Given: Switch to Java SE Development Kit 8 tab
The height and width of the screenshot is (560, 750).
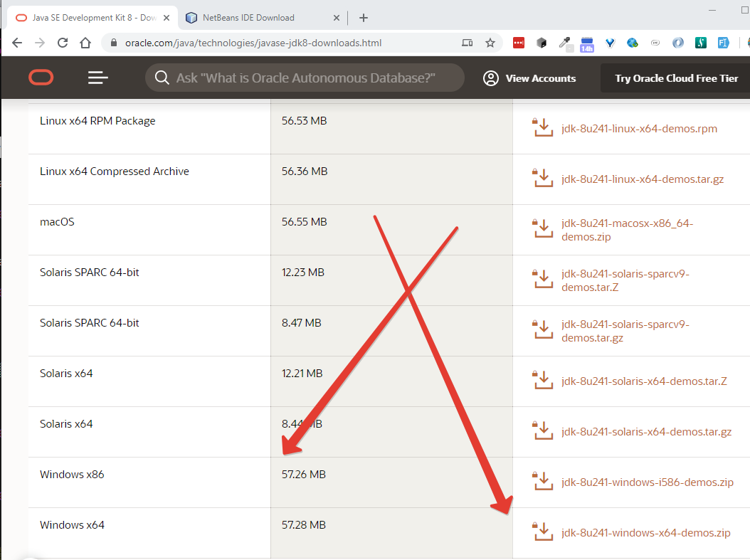Looking at the screenshot, I should (x=93, y=18).
